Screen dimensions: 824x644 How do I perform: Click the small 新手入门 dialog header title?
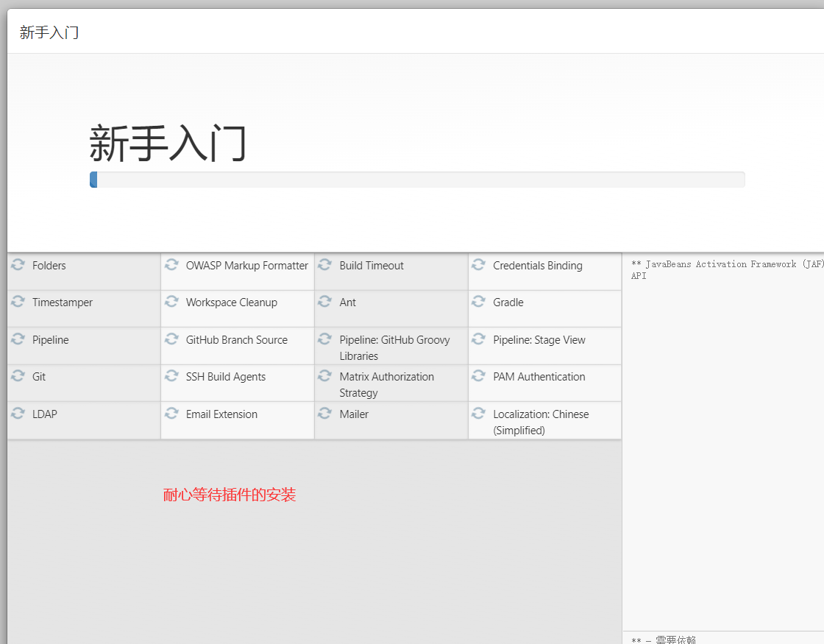click(x=49, y=32)
